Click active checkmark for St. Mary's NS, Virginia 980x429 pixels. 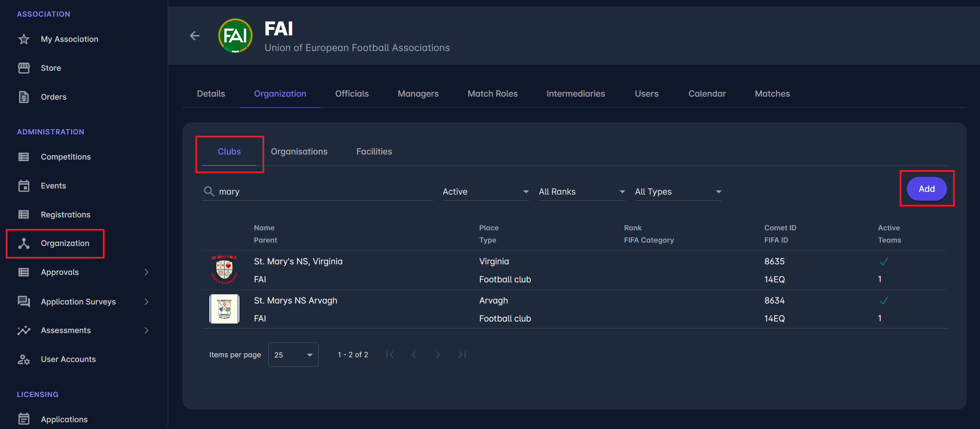click(x=883, y=261)
